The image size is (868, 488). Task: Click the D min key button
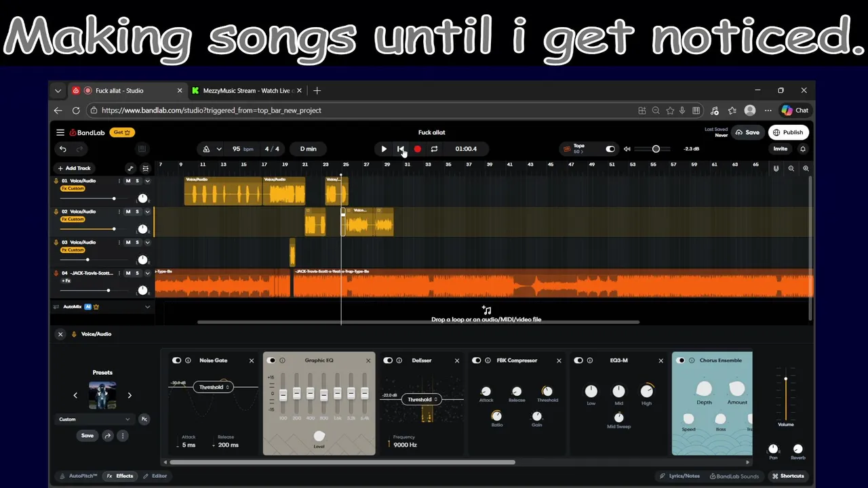pos(309,149)
